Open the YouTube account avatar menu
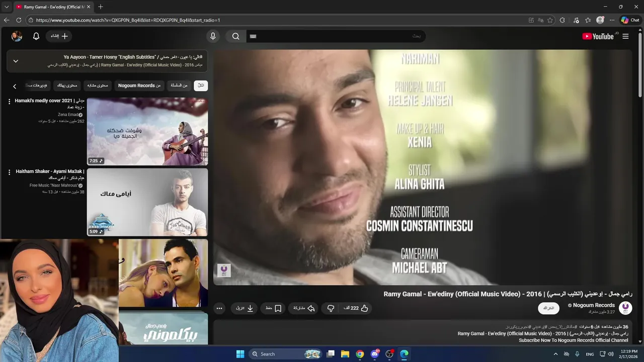Image resolution: width=644 pixels, height=362 pixels. [x=17, y=36]
